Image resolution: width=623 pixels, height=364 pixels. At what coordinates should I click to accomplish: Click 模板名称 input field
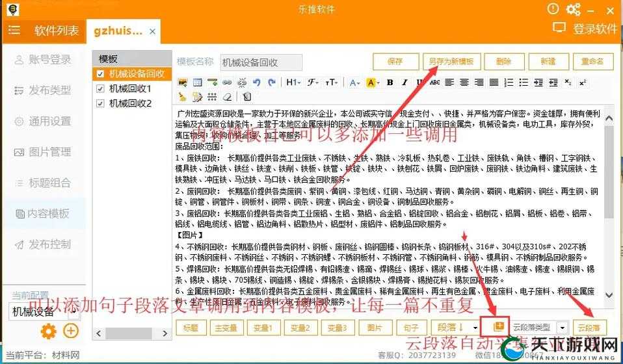coord(261,62)
